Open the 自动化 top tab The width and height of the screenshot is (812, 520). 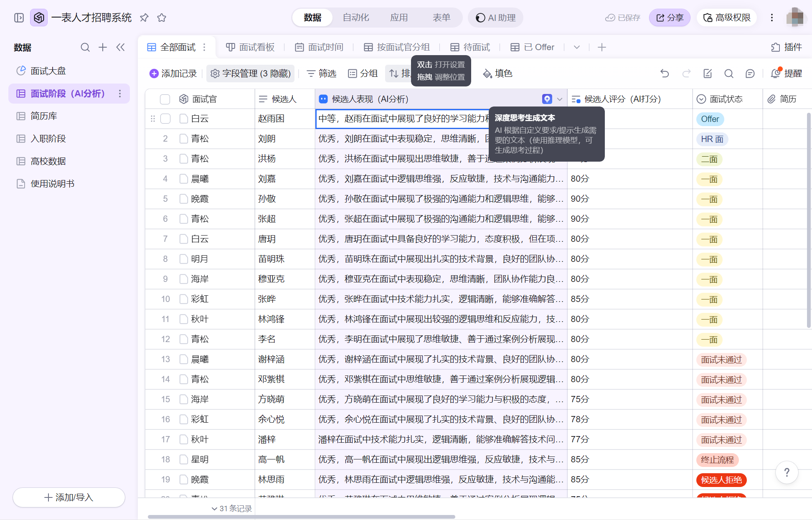click(x=355, y=18)
